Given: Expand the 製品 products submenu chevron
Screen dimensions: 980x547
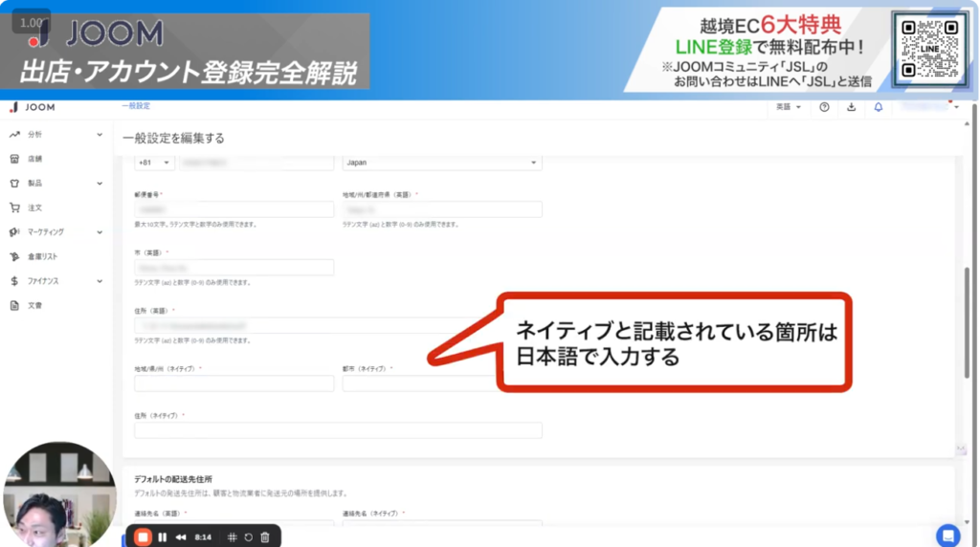Looking at the screenshot, I should coord(100,184).
